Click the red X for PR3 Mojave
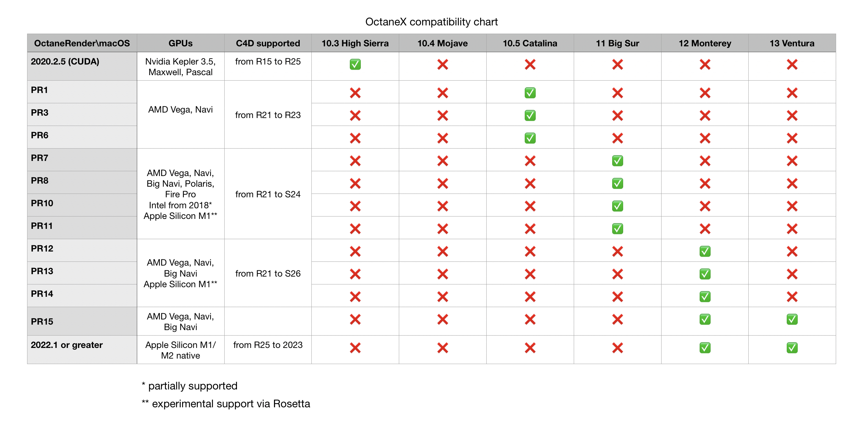The height and width of the screenshot is (432, 868). click(442, 116)
